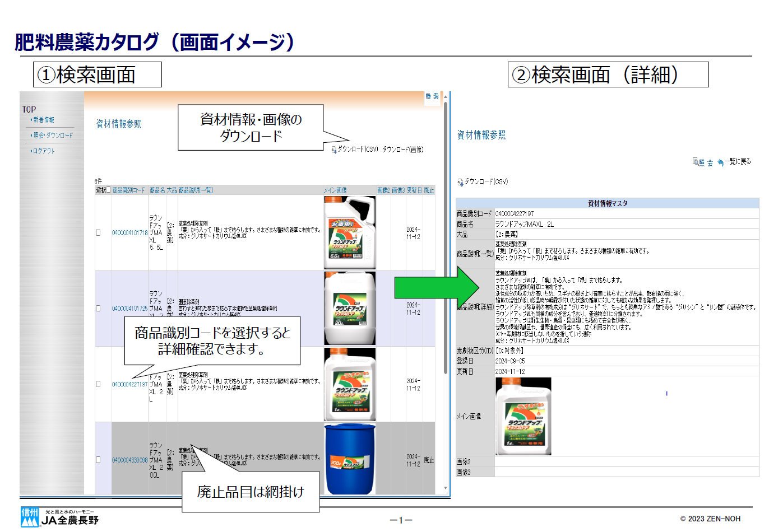The width and height of the screenshot is (769, 532).
Task: Click the main product image in the detail screen
Action: click(524, 416)
